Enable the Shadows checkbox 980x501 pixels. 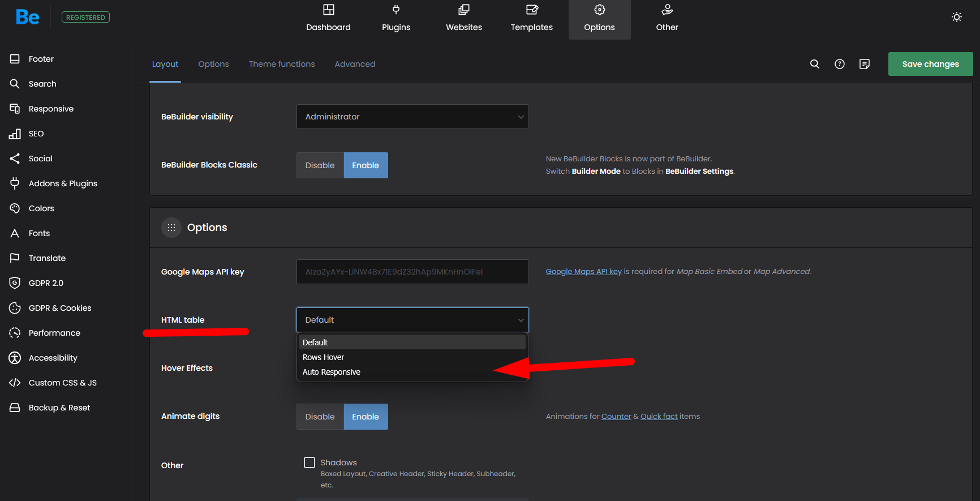pyautogui.click(x=310, y=463)
